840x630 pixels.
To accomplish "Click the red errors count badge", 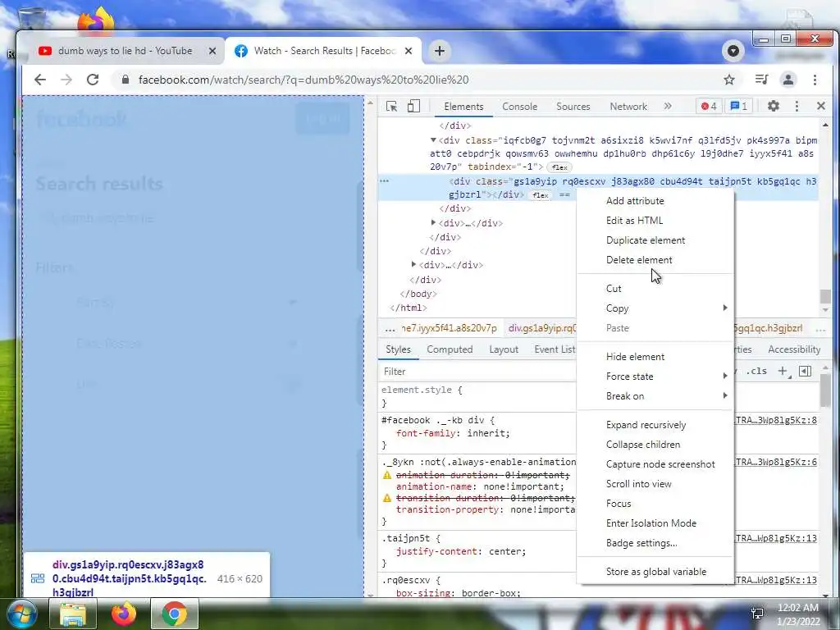I will click(709, 106).
